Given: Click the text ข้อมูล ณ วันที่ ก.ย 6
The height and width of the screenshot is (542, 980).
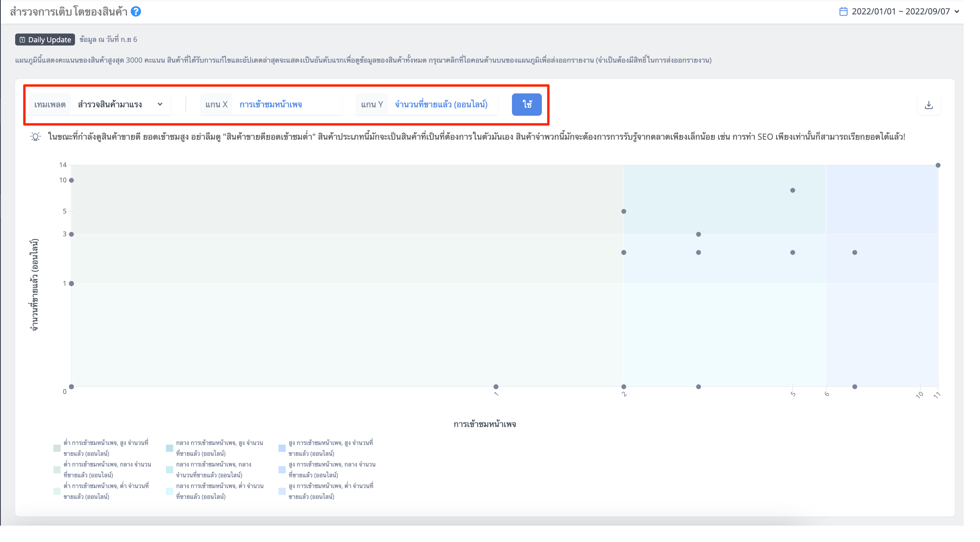Looking at the screenshot, I should pyautogui.click(x=108, y=40).
